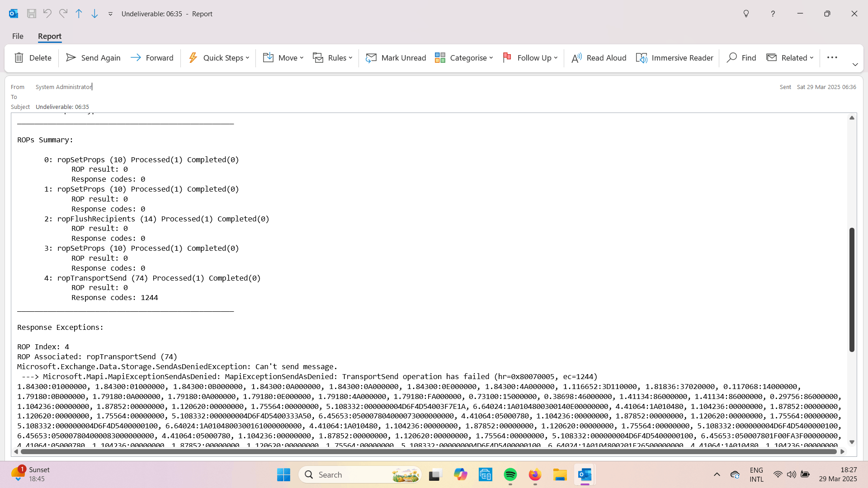This screenshot has width=868, height=488.
Task: Click the Forward icon
Action: [136, 57]
